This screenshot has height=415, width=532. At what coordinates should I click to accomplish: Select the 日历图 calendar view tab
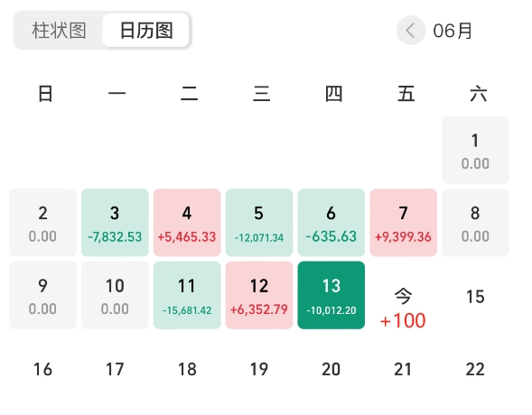[x=146, y=31]
